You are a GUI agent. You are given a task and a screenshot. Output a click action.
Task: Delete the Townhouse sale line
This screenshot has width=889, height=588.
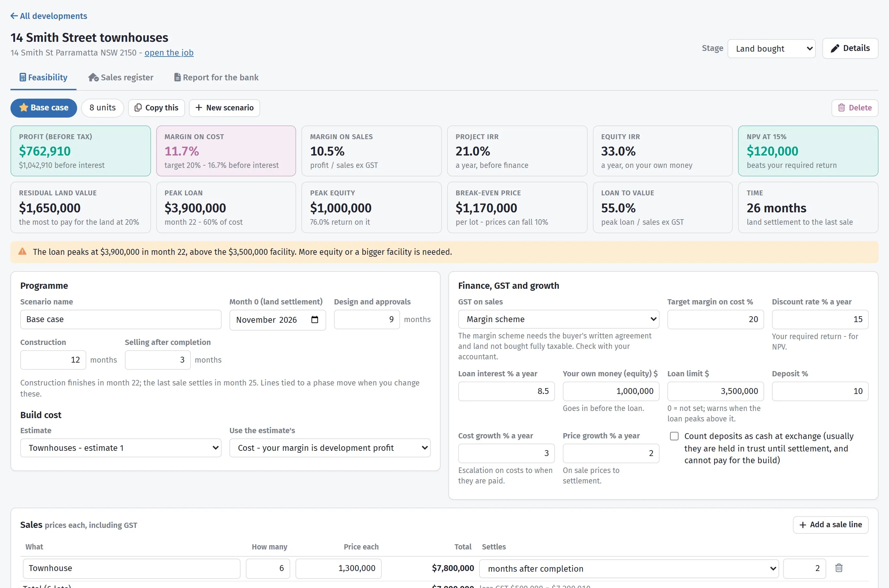point(839,568)
